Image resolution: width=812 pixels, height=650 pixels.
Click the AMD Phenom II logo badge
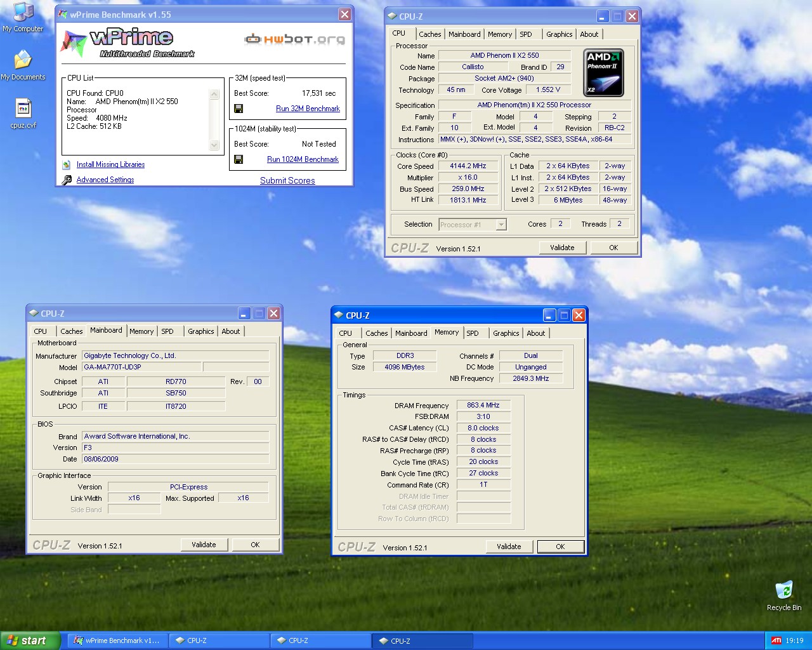(603, 72)
